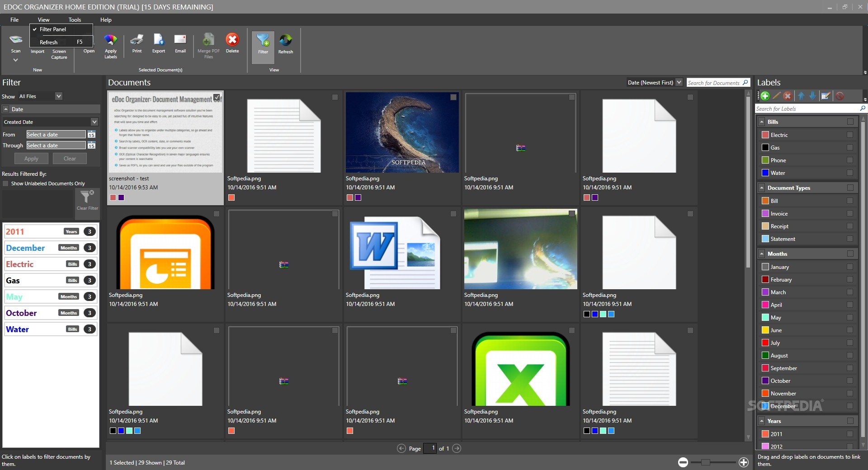The width and height of the screenshot is (868, 470).
Task: Open the Created Date dropdown
Action: pos(94,122)
